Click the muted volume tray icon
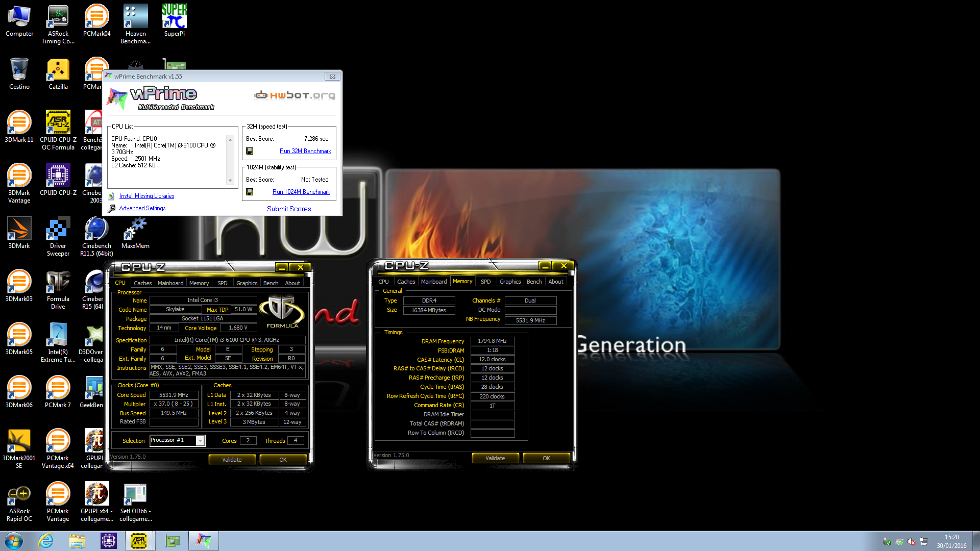Image resolution: width=980 pixels, height=551 pixels. tap(912, 542)
